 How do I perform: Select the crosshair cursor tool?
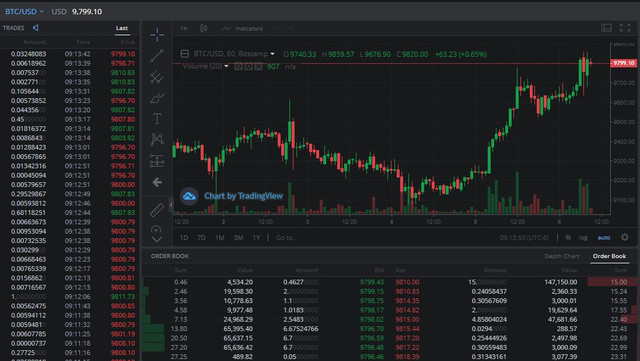point(157,35)
